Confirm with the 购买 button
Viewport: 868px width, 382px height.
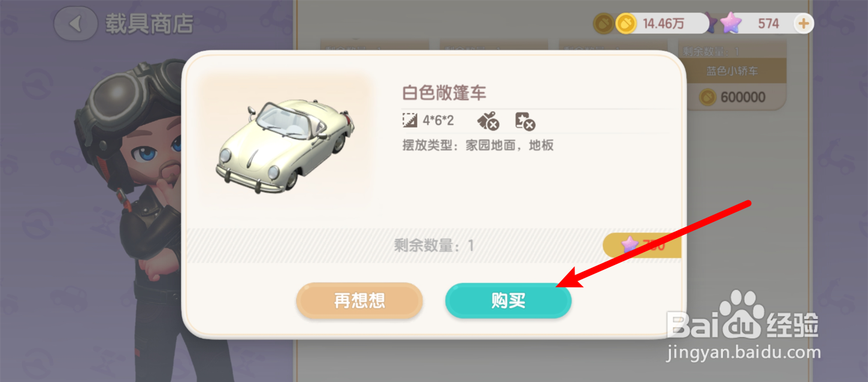point(508,300)
